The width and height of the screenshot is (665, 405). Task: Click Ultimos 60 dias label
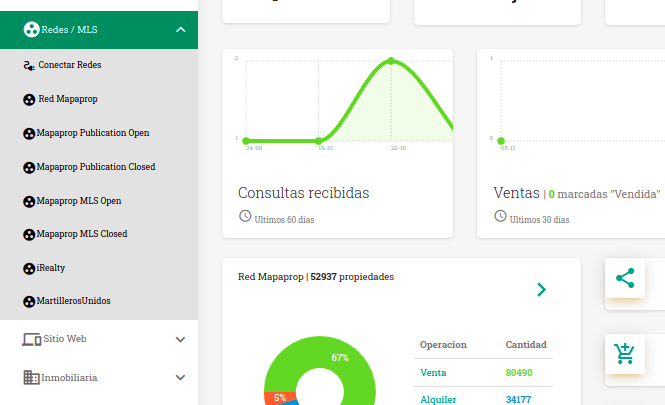tap(284, 220)
